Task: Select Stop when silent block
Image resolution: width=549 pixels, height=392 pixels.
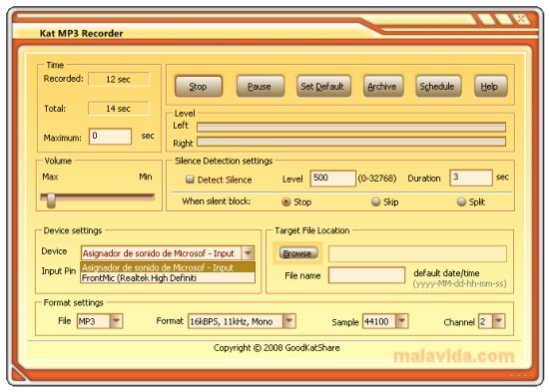Action: click(x=286, y=201)
